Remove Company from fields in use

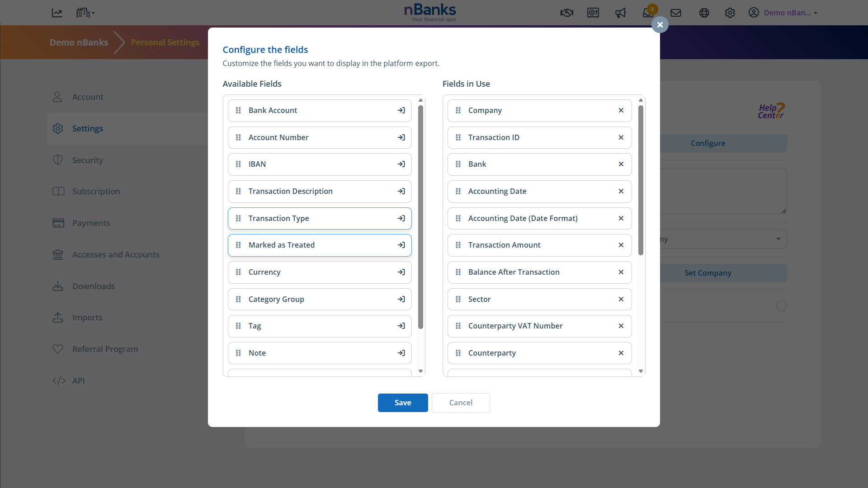tap(621, 111)
